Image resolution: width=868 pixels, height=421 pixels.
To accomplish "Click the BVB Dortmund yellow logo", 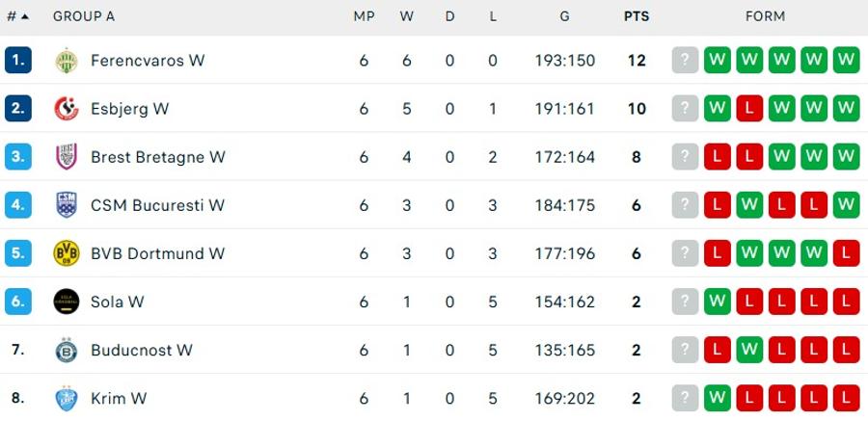I will click(67, 253).
